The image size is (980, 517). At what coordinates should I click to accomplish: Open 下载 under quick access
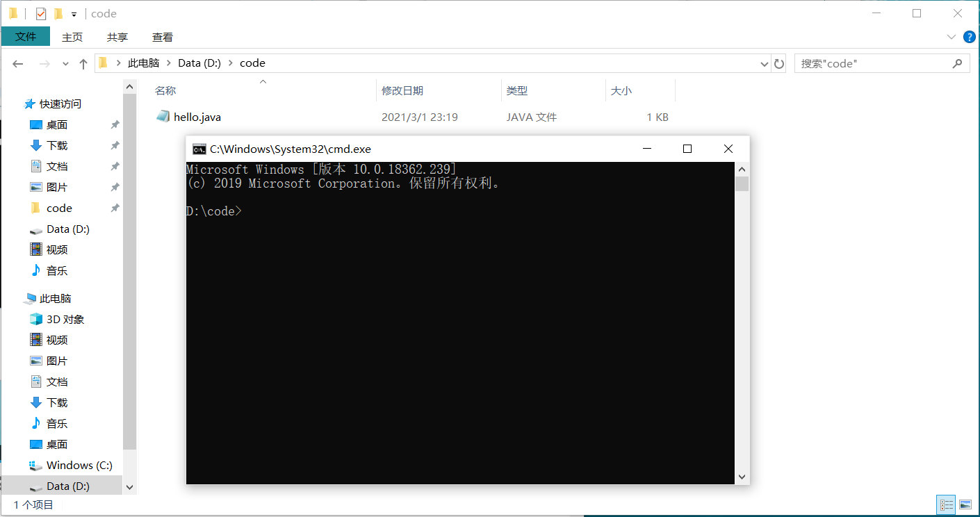tap(57, 145)
